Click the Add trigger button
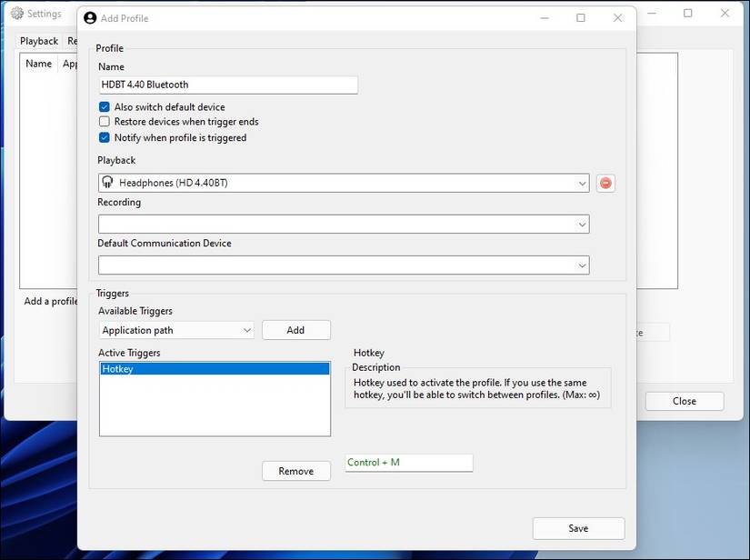Viewport: 750px width, 560px height. tap(296, 330)
